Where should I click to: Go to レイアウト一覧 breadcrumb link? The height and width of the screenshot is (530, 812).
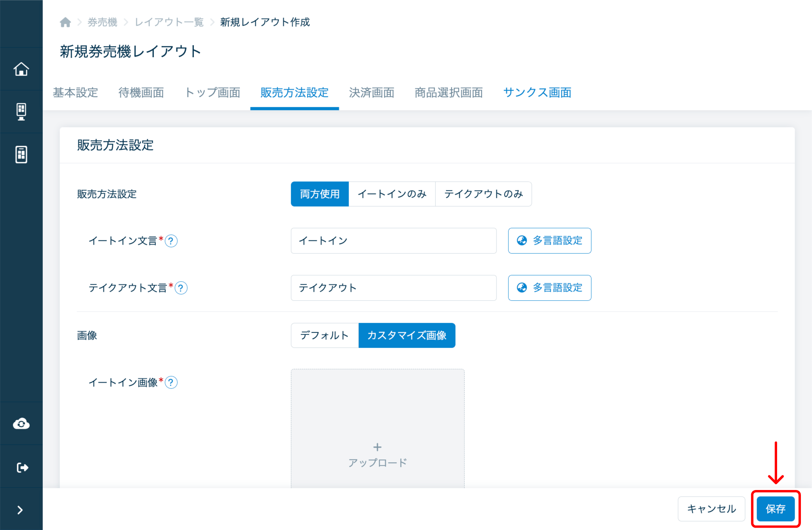[169, 22]
